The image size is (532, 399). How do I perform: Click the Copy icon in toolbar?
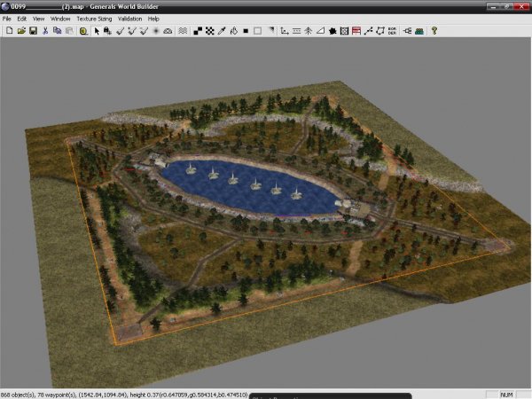(56, 30)
